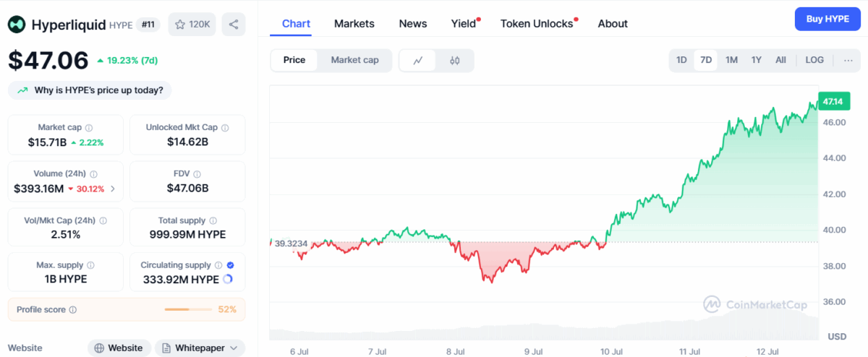868x357 pixels.
Task: Click verified checkmark next to Circulating supply
Action: [230, 265]
